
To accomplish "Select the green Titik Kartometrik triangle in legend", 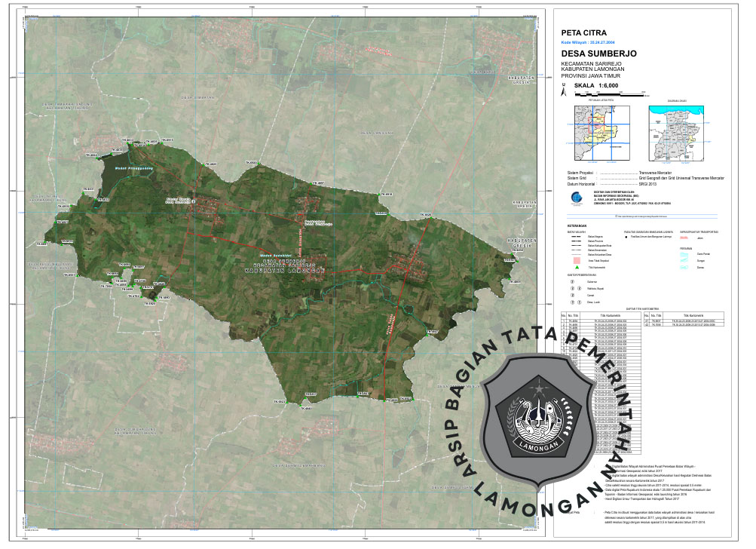I will click(x=577, y=267).
